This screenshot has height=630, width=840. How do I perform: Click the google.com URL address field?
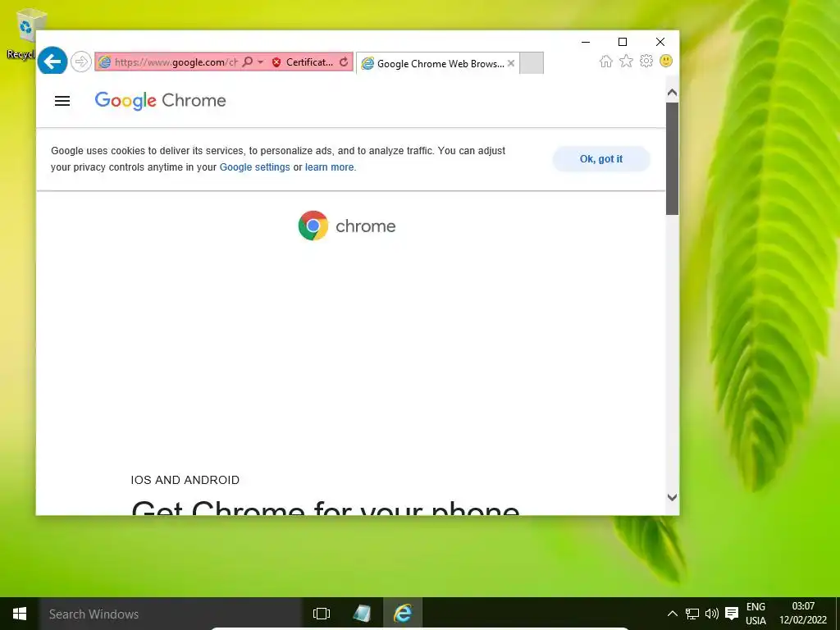[x=176, y=62]
